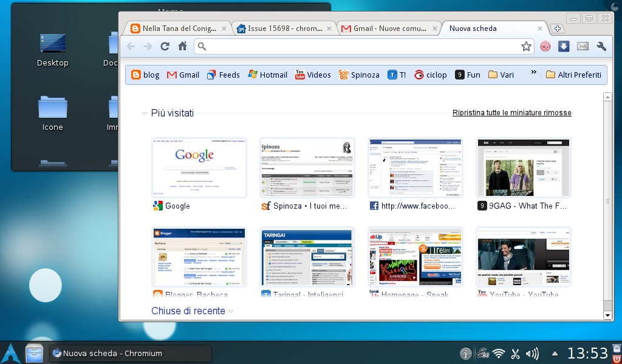The width and height of the screenshot is (622, 364).
Task: Open the YouTube Videos bookmark
Action: pos(313,75)
